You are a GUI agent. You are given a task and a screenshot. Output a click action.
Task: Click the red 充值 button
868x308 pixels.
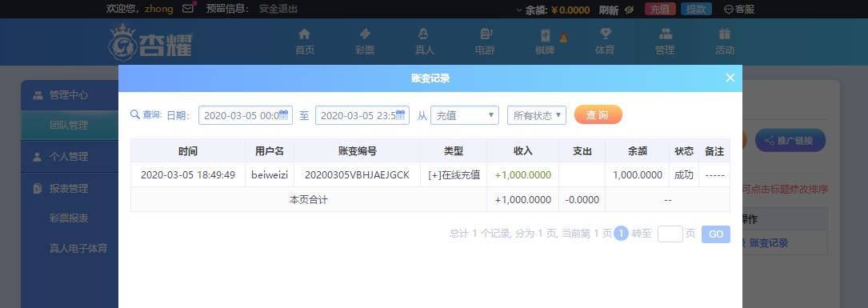point(660,9)
